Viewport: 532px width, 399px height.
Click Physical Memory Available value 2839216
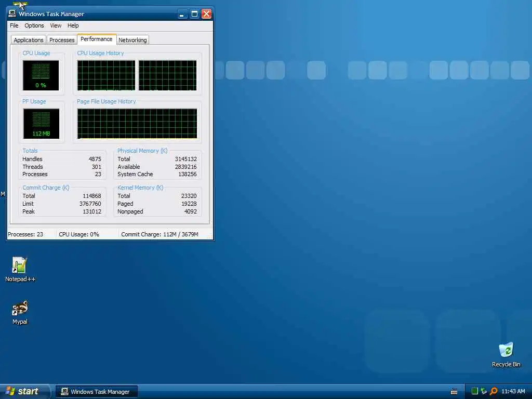(186, 167)
